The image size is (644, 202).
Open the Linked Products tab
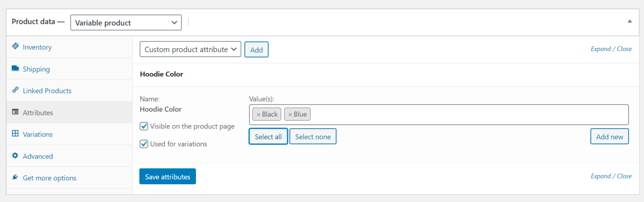click(69, 91)
